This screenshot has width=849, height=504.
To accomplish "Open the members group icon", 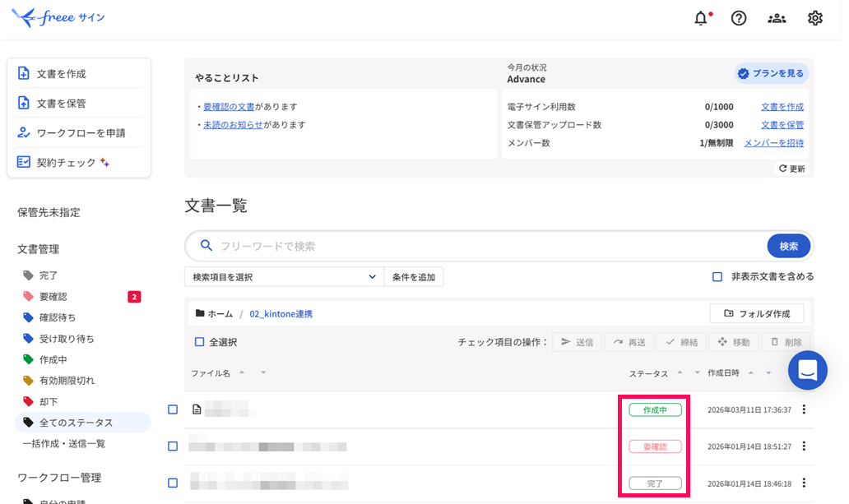I will point(777,18).
